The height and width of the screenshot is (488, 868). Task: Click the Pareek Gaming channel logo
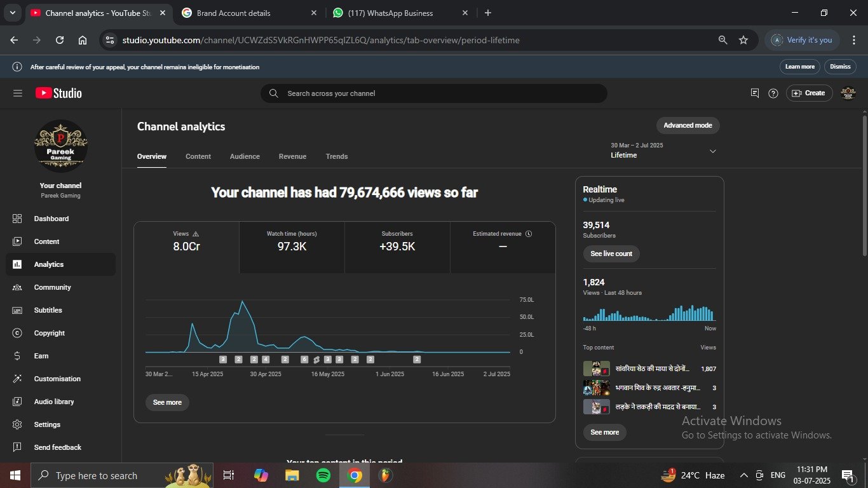click(x=61, y=146)
